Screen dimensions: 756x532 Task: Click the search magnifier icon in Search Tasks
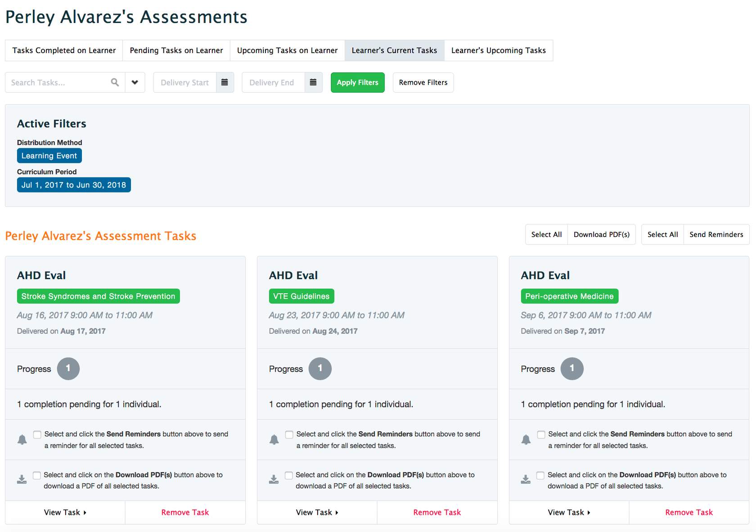point(115,82)
